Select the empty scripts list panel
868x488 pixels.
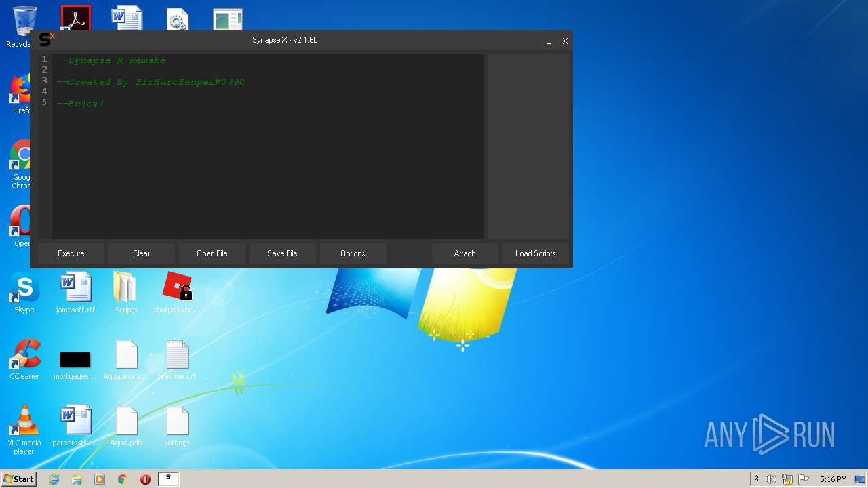click(528, 146)
